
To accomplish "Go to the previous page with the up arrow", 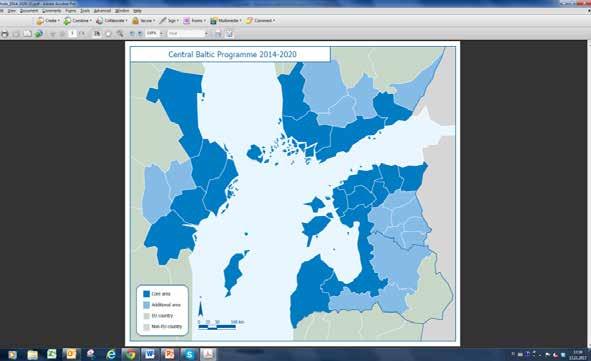I will [53, 34].
